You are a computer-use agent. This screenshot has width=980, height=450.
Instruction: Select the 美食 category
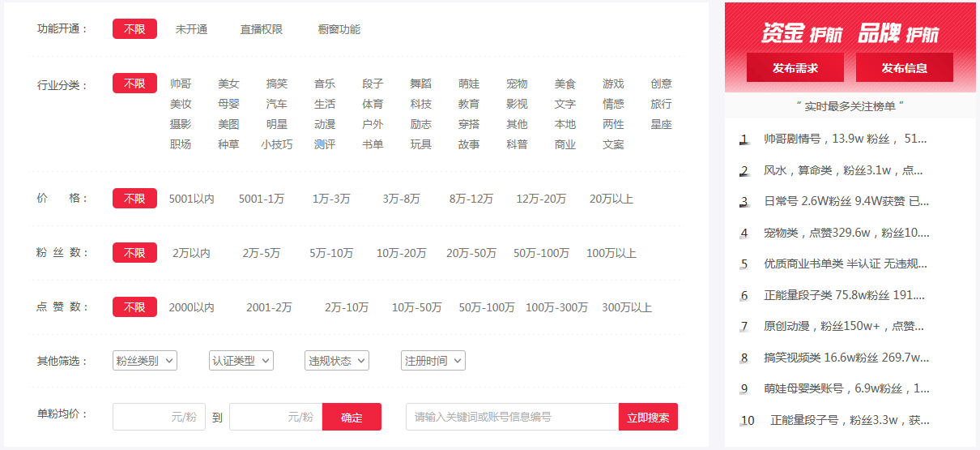click(565, 84)
